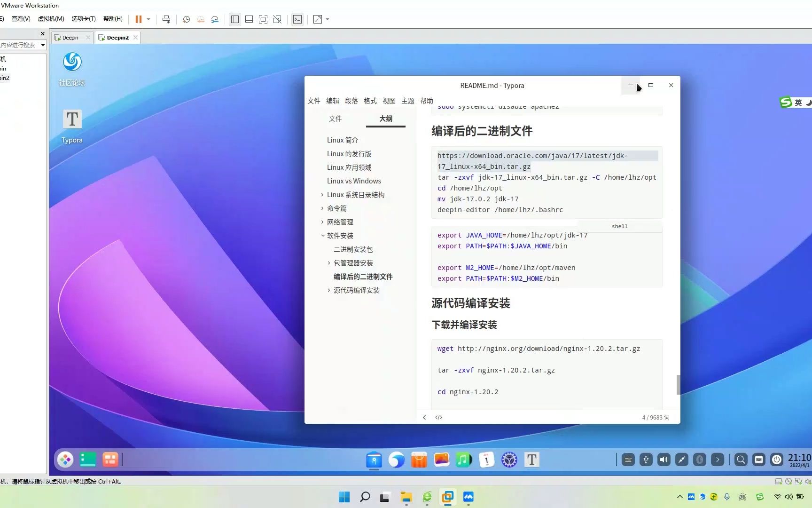812x508 pixels.
Task: Collapse the 软件安装 outline section
Action: pos(323,235)
